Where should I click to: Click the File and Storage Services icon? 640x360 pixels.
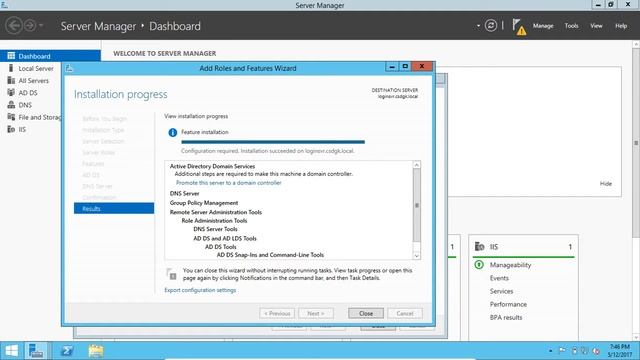(x=11, y=117)
